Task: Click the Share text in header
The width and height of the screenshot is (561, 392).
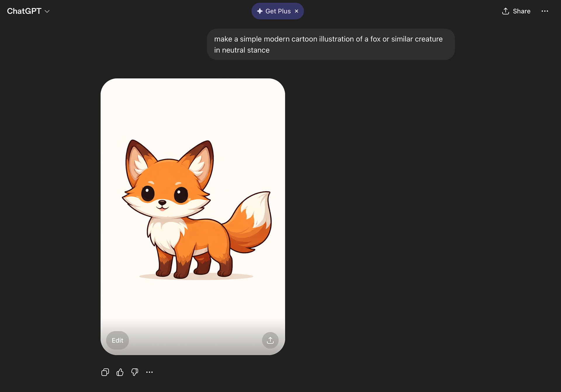Action: point(522,11)
